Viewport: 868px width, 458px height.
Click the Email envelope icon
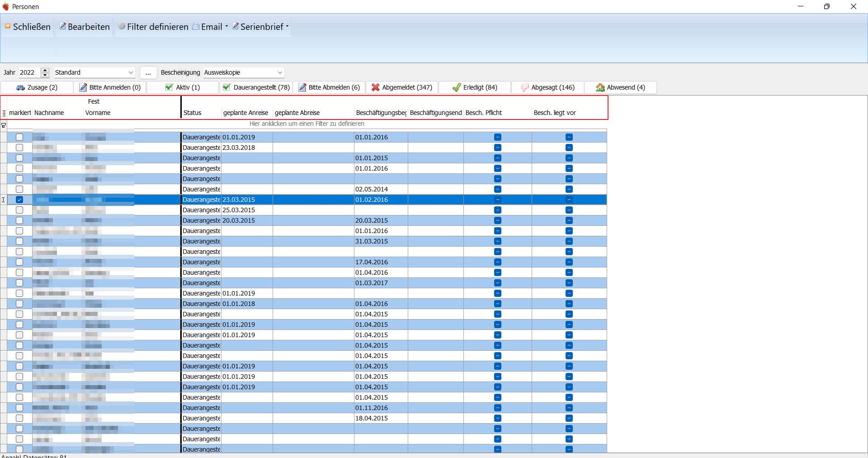coord(196,27)
